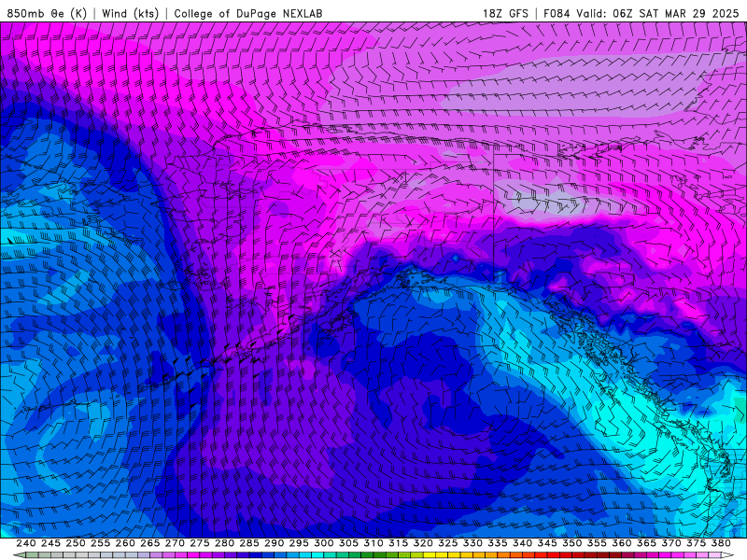Click the 350 value on the color scale
This screenshot has width=747, height=560.
point(571,543)
